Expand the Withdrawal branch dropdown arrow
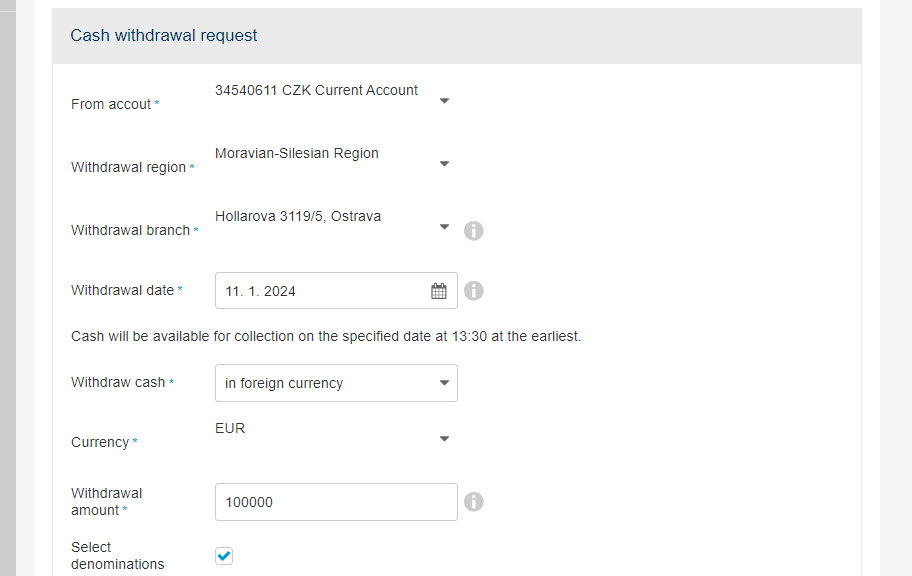The width and height of the screenshot is (912, 576). (x=444, y=226)
